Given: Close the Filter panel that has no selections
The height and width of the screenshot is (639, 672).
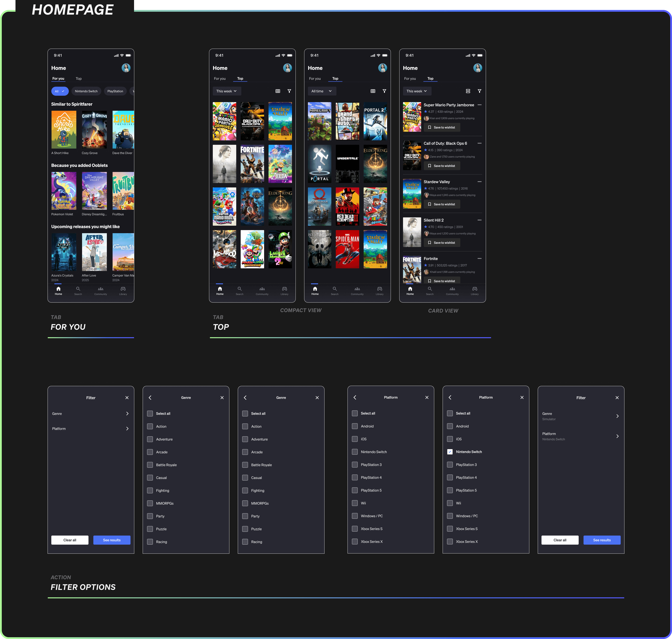Looking at the screenshot, I should [x=127, y=398].
